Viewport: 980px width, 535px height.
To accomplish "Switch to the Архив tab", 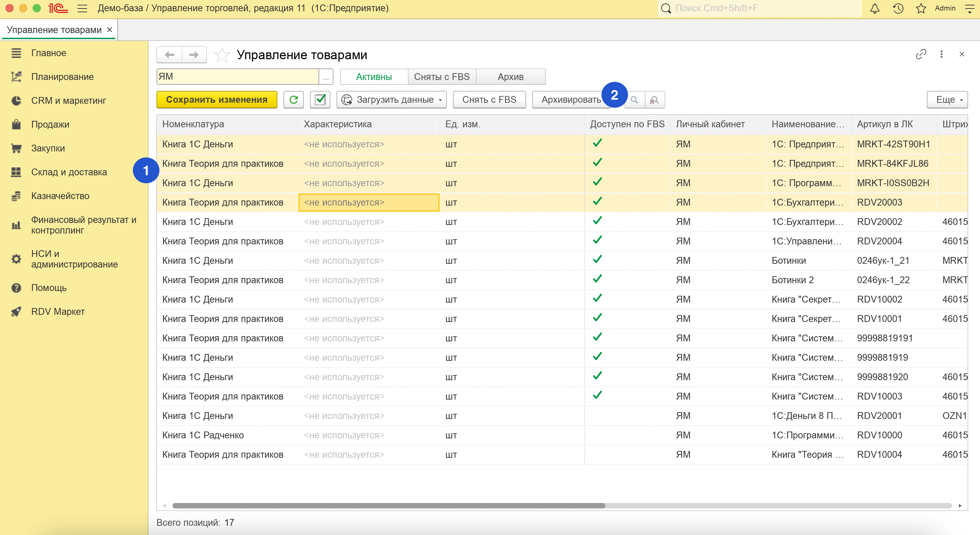I will click(x=510, y=77).
